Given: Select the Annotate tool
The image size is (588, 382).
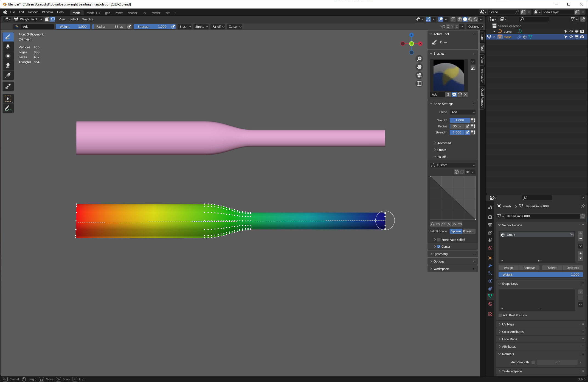Looking at the screenshot, I should pyautogui.click(x=8, y=108).
